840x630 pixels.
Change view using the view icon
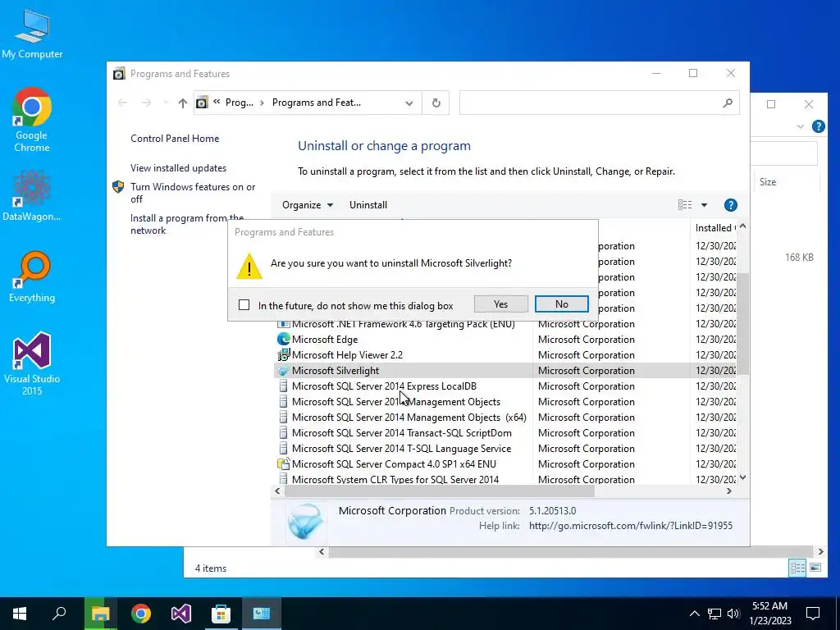(x=685, y=205)
